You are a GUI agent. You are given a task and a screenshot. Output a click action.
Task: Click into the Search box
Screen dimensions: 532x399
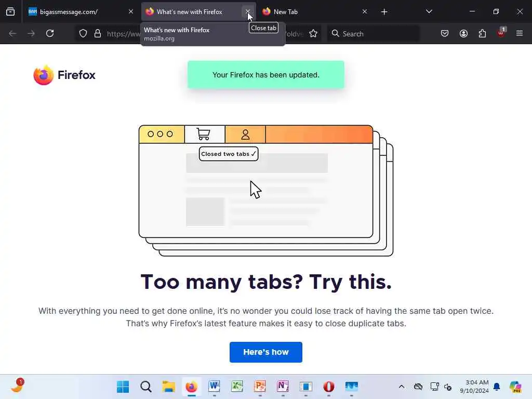click(373, 34)
